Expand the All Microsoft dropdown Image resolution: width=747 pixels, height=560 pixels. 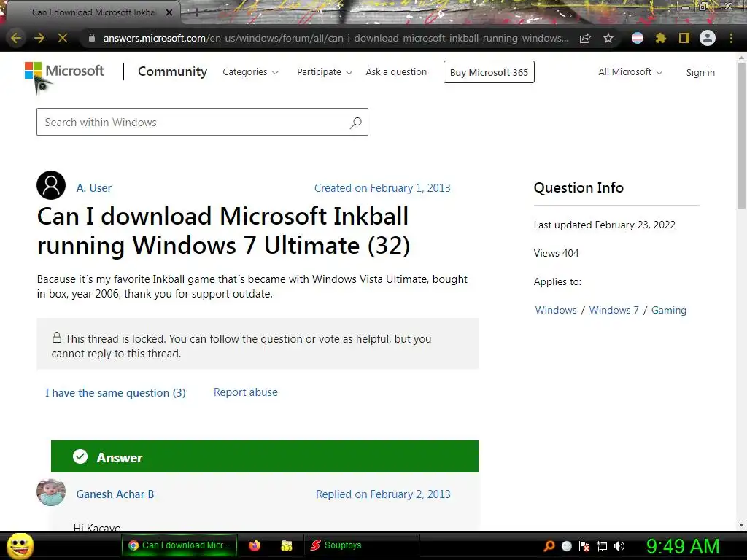point(630,72)
